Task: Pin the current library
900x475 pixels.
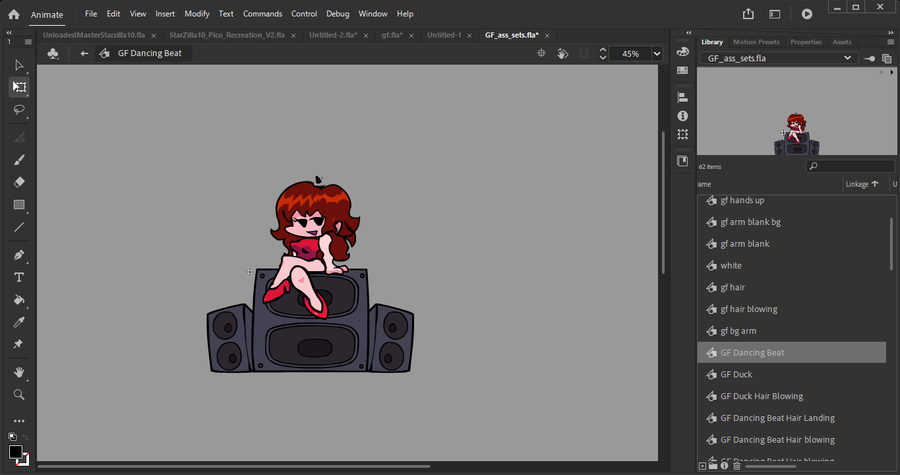Action: pyautogui.click(x=870, y=59)
